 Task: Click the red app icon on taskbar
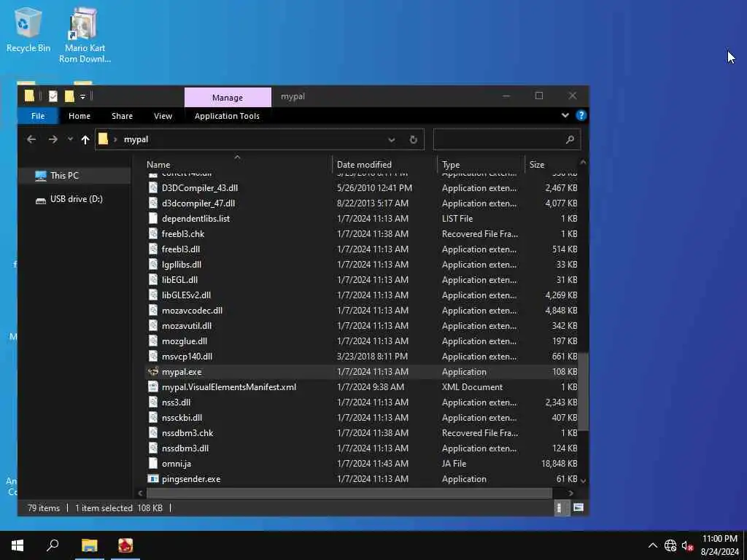125,545
